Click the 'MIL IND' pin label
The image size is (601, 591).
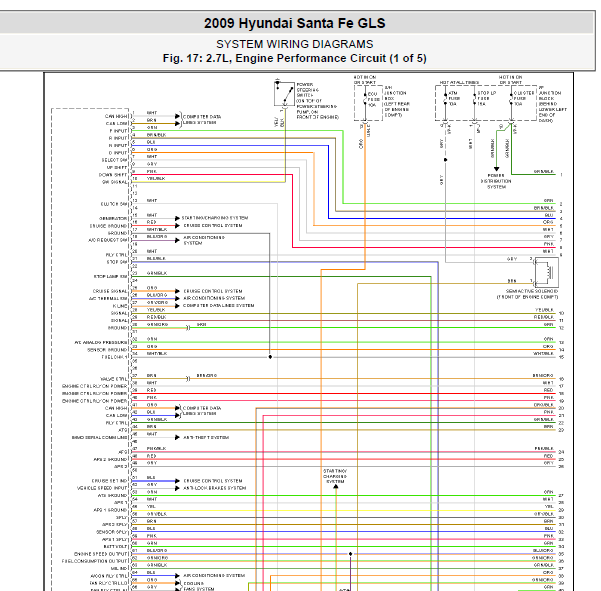pos(118,568)
